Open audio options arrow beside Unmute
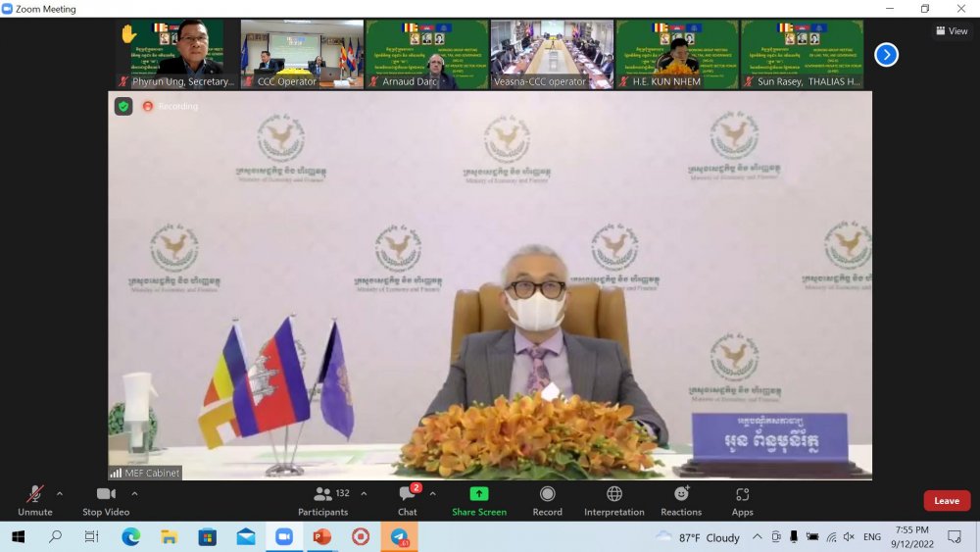The image size is (980, 552). (60, 494)
